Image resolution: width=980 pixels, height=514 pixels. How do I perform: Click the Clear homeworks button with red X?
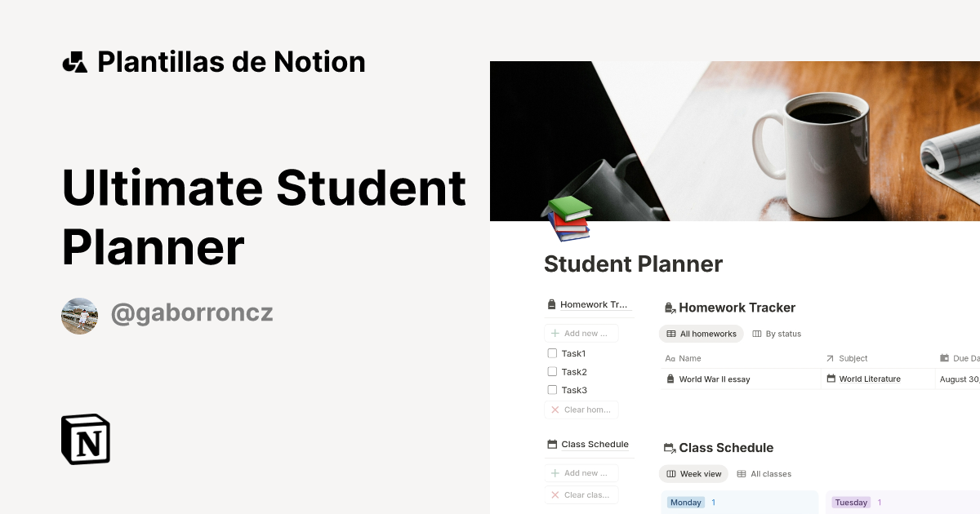581,410
